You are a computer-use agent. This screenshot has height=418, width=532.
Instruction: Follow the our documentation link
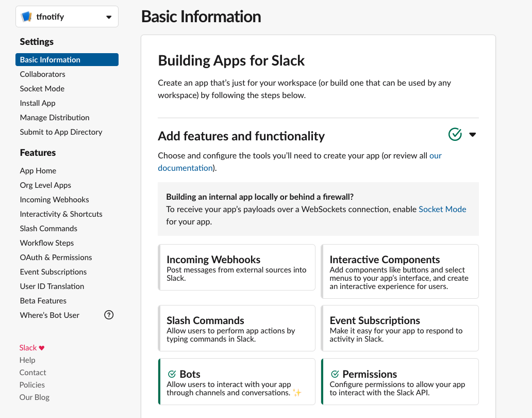pyautogui.click(x=300, y=162)
